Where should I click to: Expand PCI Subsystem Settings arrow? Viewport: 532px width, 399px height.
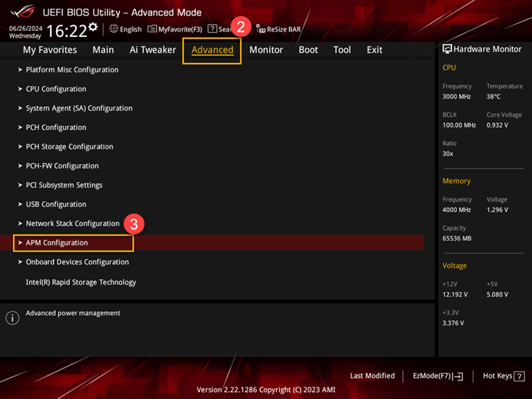click(20, 185)
